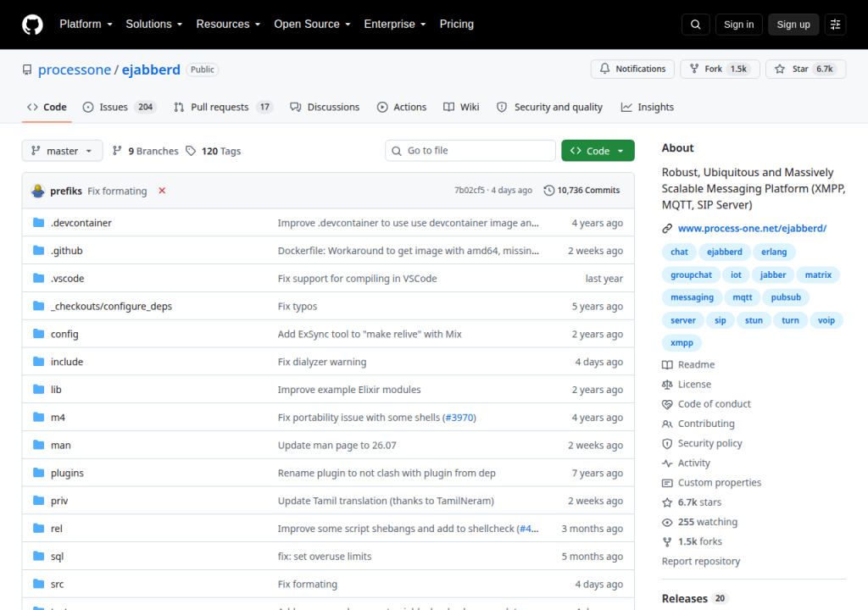
Task: Expand the Enterprise menu
Action: pyautogui.click(x=395, y=25)
